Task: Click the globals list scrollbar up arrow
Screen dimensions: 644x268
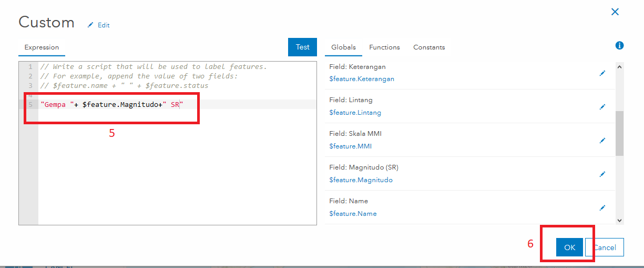Action: [619, 67]
